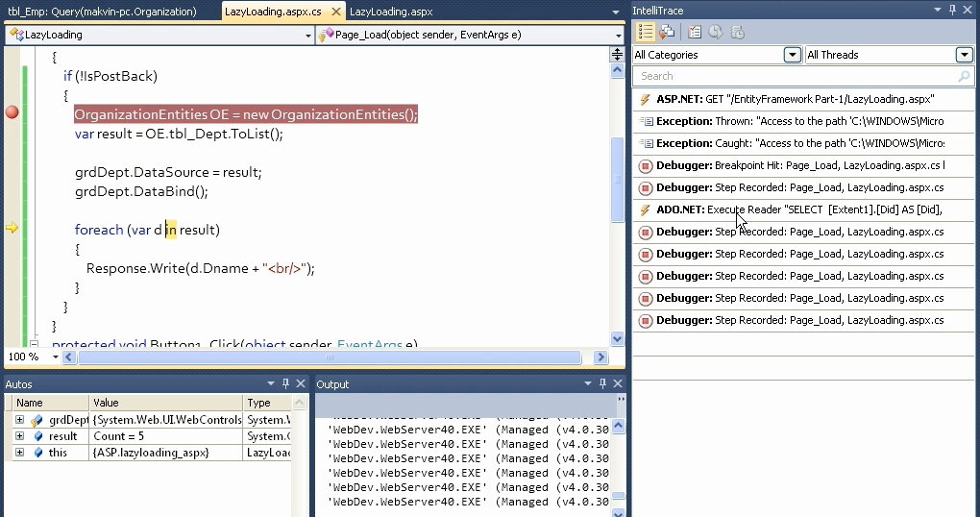Expand the grdDept variable in Autos
Screen dimensions: 980x517
pos(19,420)
